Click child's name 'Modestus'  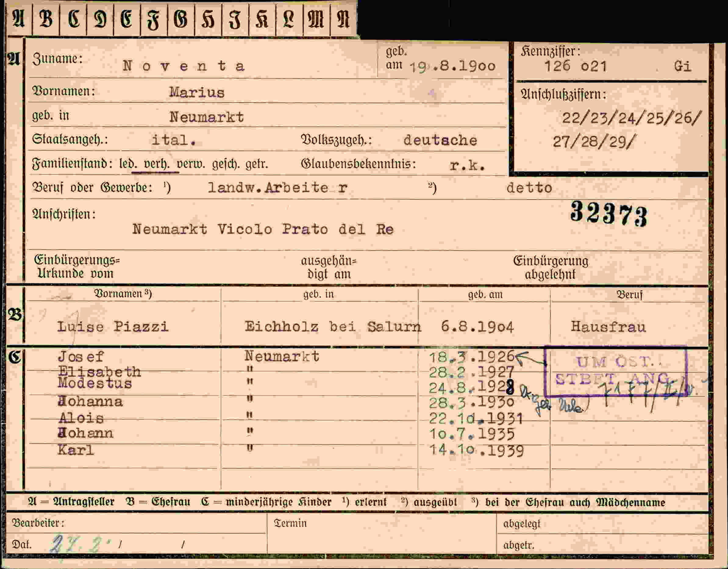click(x=95, y=383)
